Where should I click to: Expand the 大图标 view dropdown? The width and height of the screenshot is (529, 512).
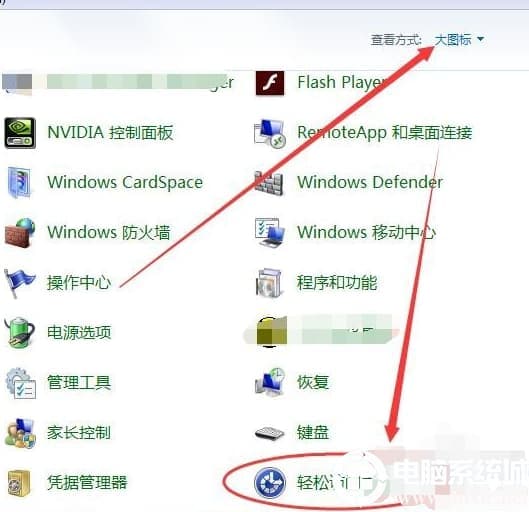[x=459, y=40]
